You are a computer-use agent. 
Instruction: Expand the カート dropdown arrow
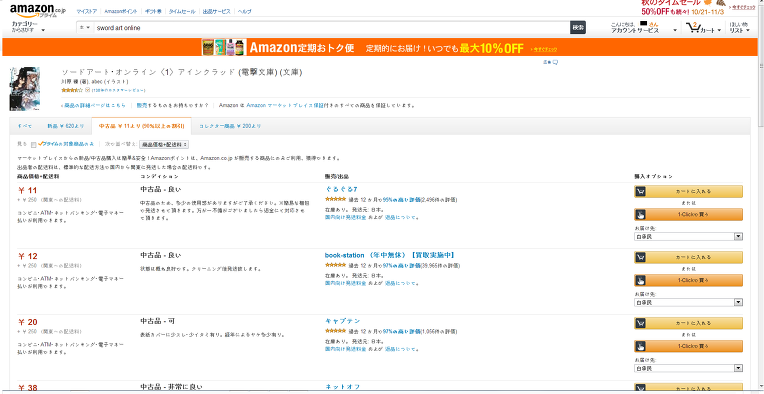coord(719,31)
